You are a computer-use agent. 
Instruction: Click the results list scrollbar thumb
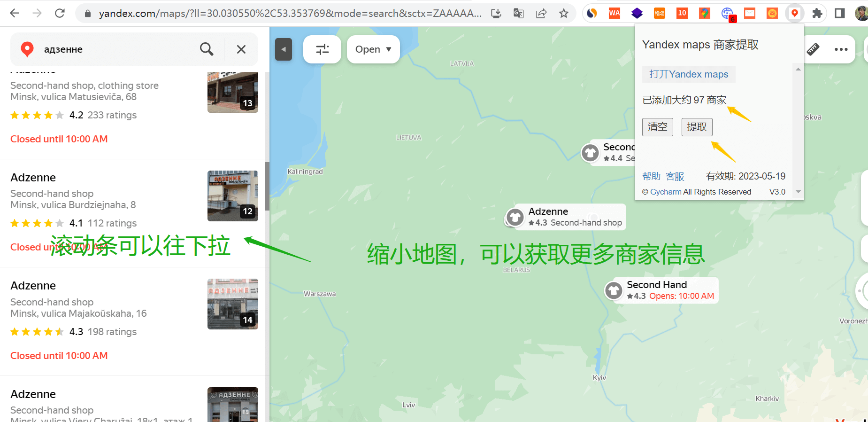pyautogui.click(x=267, y=186)
